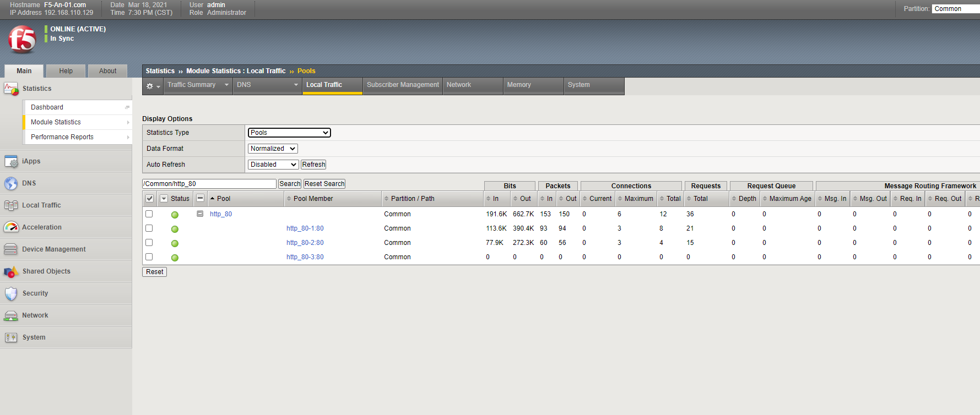Open the DNS globe icon section
Image resolution: width=980 pixels, height=415 pixels.
click(11, 183)
